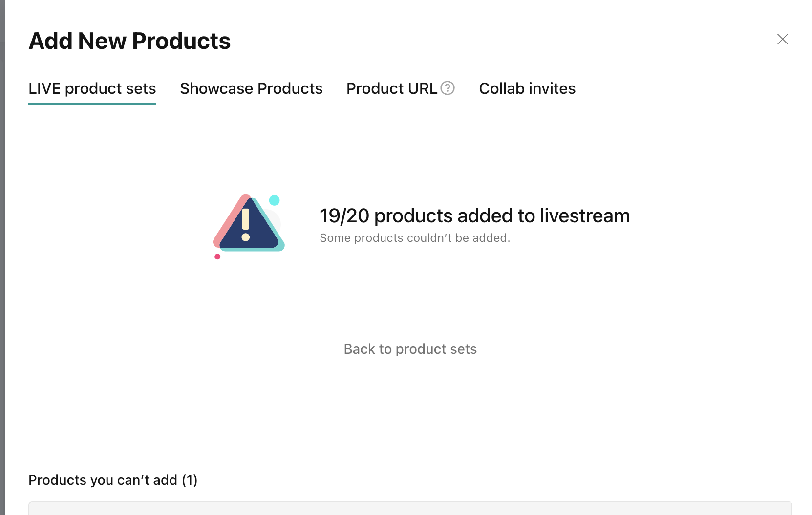This screenshot has width=812, height=515.
Task: Click the grey panel under Products you can't add
Action: pyautogui.click(x=410, y=508)
